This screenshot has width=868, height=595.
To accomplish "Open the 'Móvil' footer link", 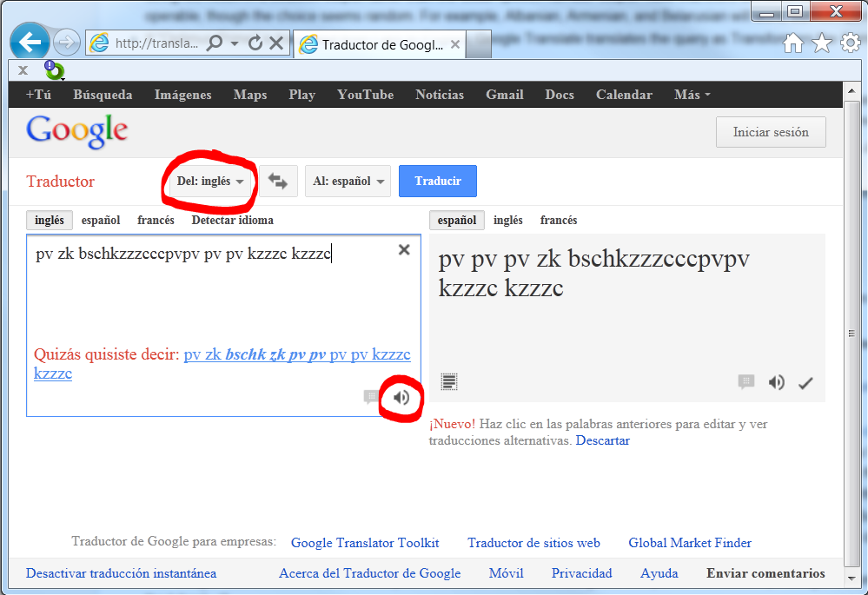I will click(506, 573).
